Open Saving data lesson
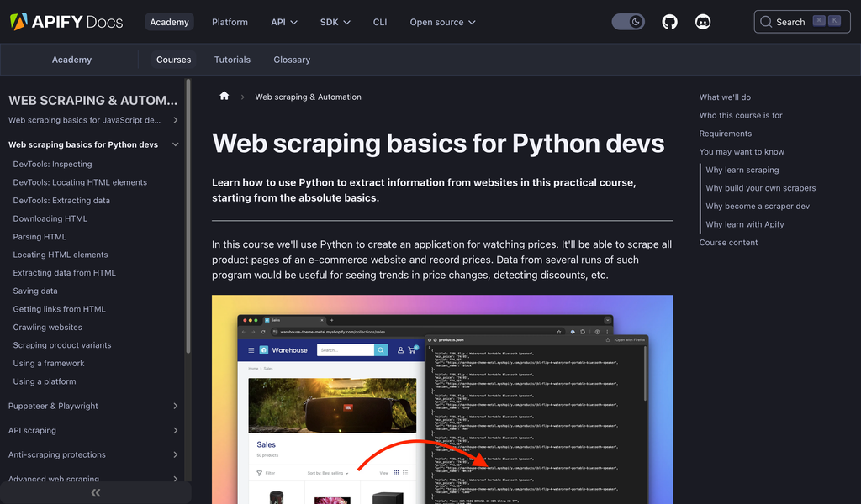Viewport: 861px width, 504px height. pos(35,291)
